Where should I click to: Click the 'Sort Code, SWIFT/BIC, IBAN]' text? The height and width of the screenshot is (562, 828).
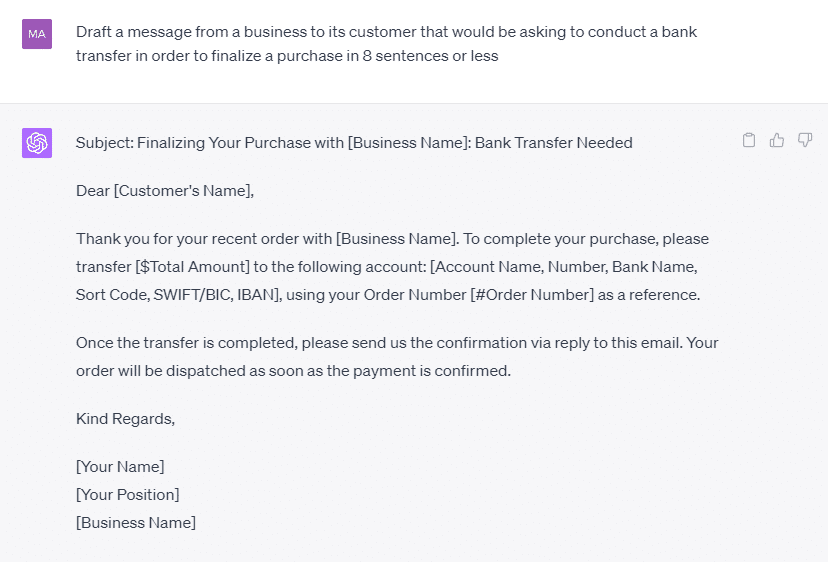(178, 295)
